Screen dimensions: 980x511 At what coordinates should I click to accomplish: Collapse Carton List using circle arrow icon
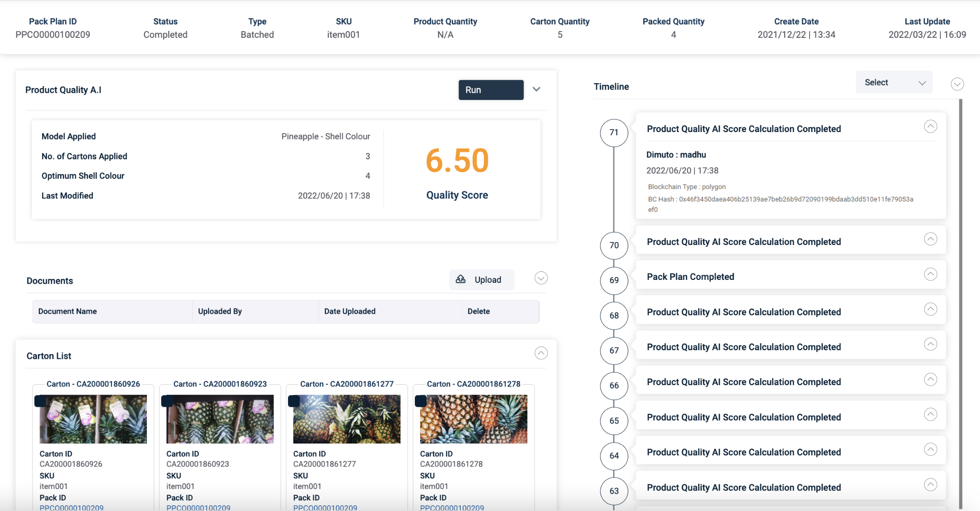point(541,353)
